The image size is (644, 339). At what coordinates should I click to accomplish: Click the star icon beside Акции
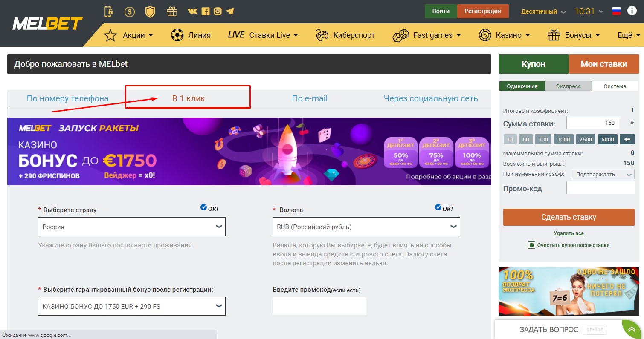pos(110,35)
